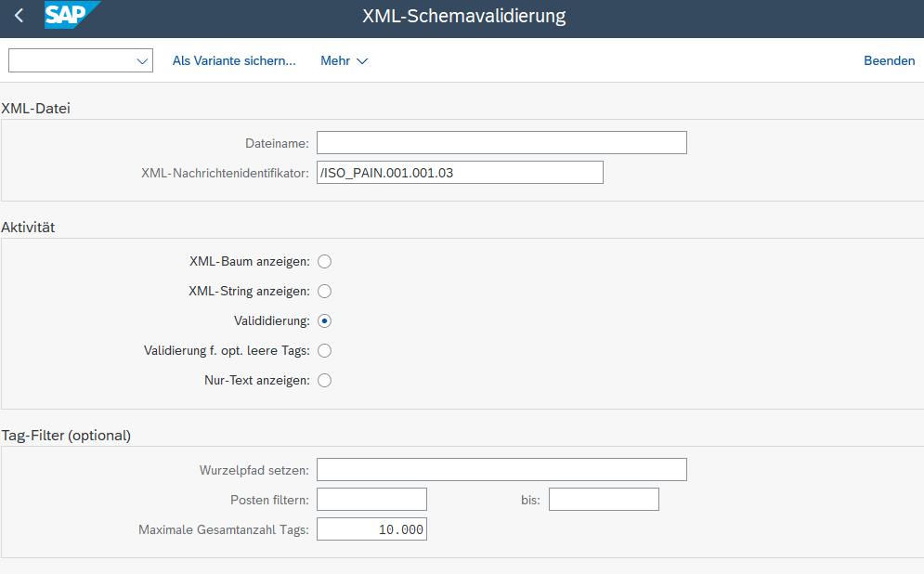Choose the Valididierung radio button

(x=324, y=321)
